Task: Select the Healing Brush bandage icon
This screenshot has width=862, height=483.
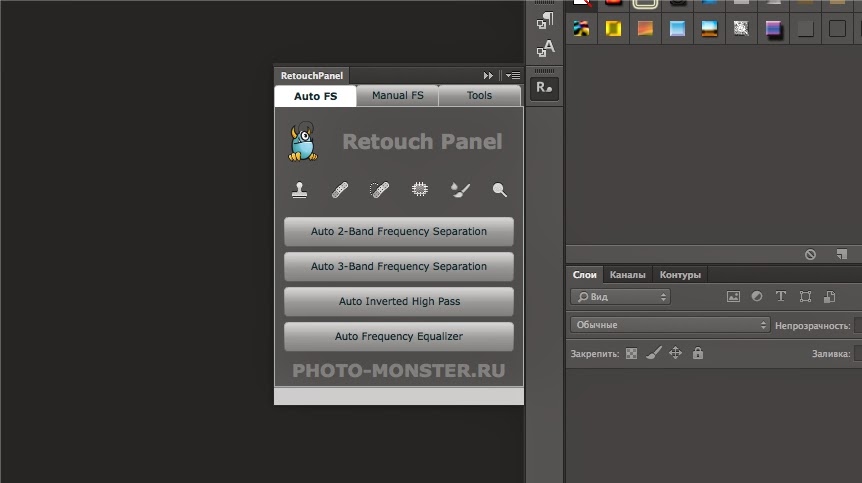Action: (x=340, y=190)
